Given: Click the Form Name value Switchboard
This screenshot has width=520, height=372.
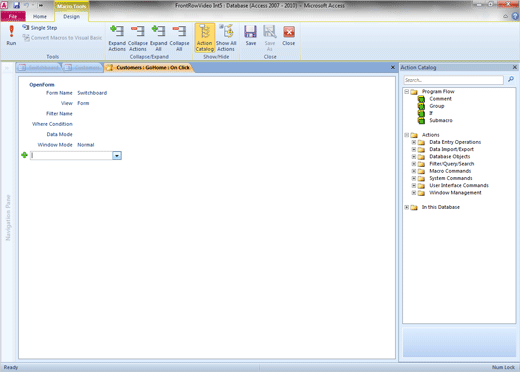Looking at the screenshot, I should 92,93.
